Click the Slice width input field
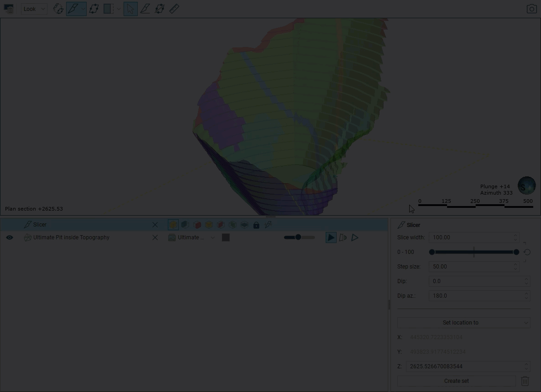Image resolution: width=541 pixels, height=392 pixels. tap(470, 237)
